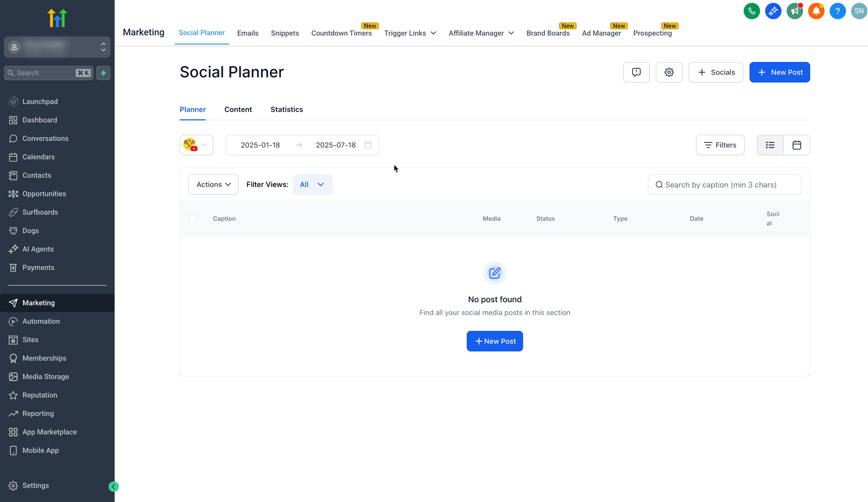Viewport: 868px width, 502px height.
Task: Click New Post in empty state
Action: [495, 341]
